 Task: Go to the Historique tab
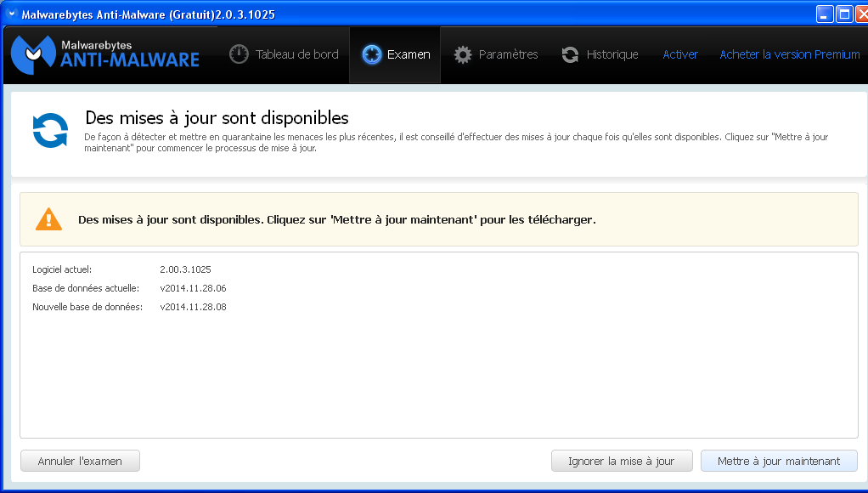[600, 54]
